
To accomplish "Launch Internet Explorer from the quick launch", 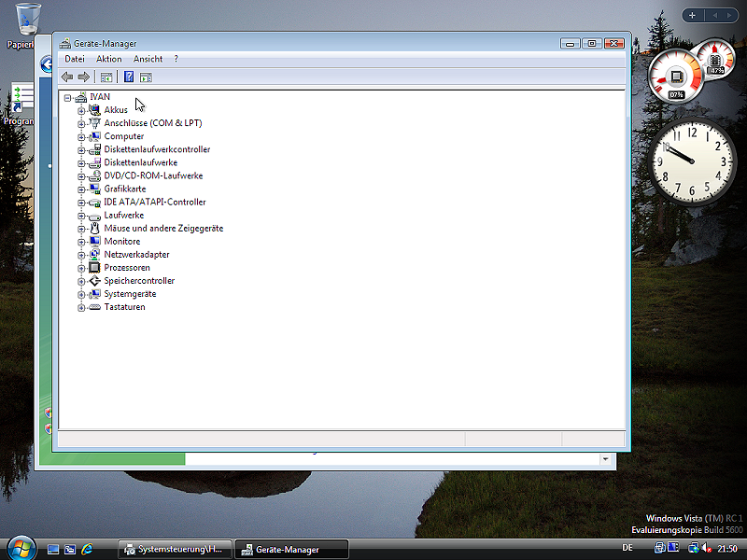I will [x=87, y=549].
